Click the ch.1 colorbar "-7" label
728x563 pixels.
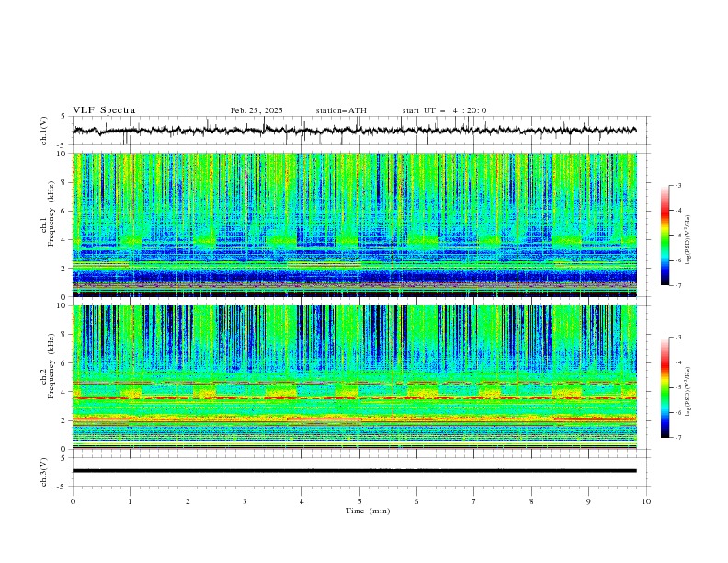click(678, 285)
